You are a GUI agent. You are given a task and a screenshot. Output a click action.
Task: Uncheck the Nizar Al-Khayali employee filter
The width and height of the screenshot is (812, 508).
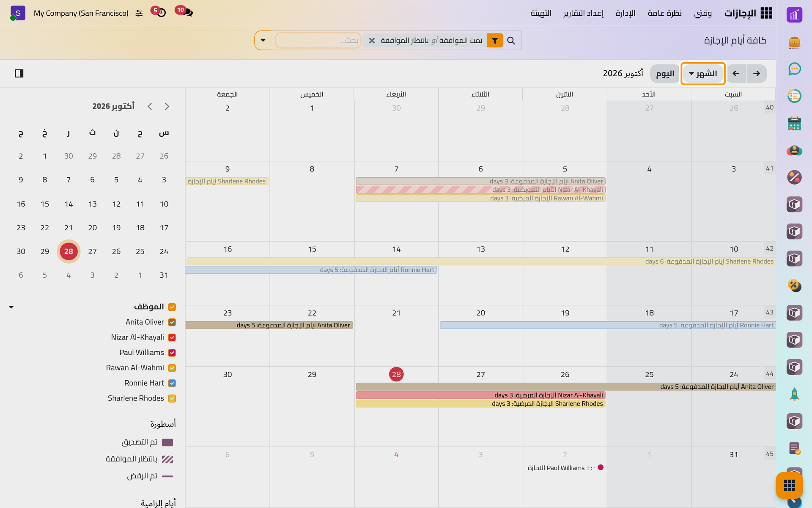[172, 337]
